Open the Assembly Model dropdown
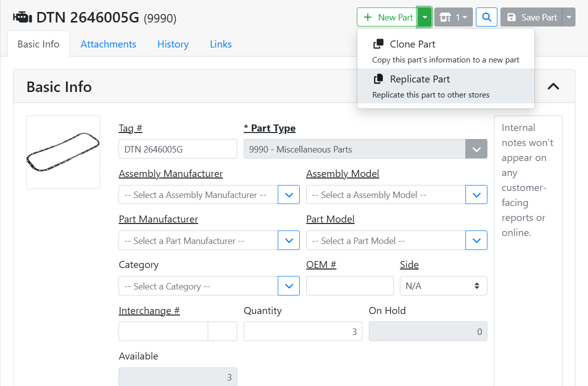 (x=476, y=195)
